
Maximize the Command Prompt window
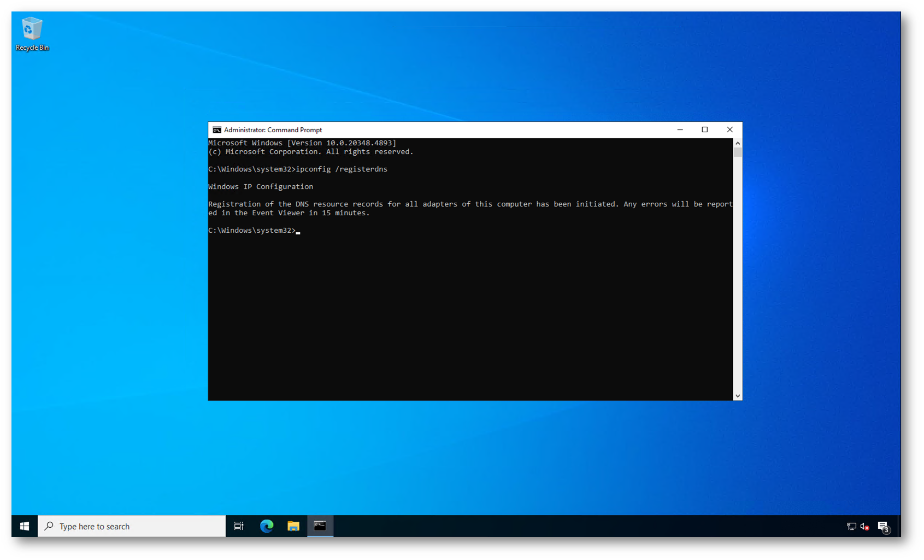[705, 130]
